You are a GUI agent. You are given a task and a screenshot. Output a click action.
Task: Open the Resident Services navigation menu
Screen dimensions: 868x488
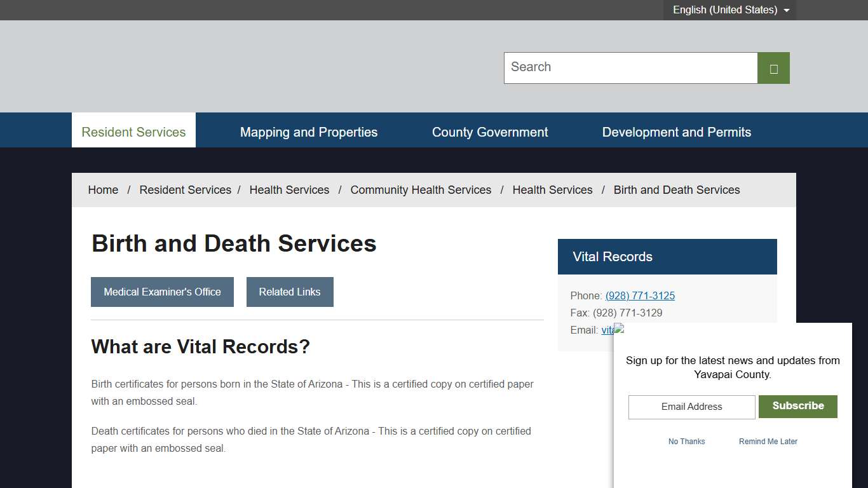click(x=133, y=132)
